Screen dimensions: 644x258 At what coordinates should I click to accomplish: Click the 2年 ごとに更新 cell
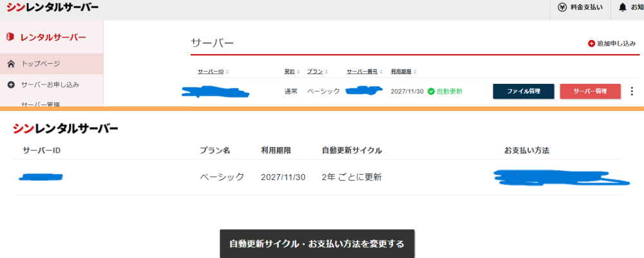point(352,177)
